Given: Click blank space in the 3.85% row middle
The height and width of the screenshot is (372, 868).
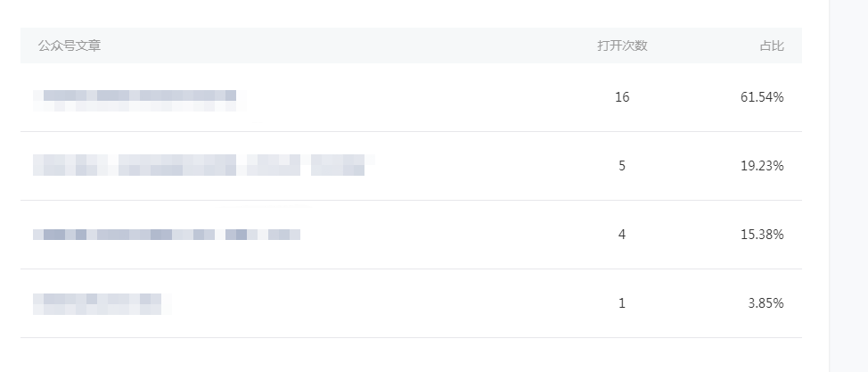Looking at the screenshot, I should (388, 303).
